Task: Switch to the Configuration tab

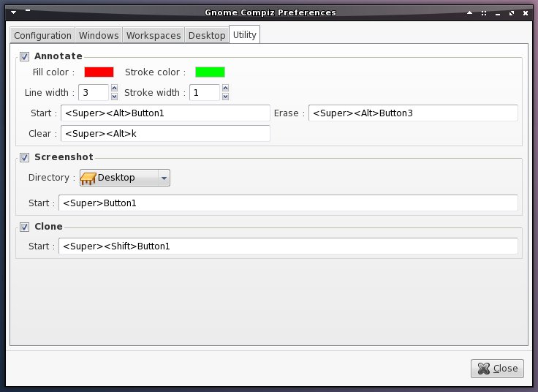Action: point(42,35)
